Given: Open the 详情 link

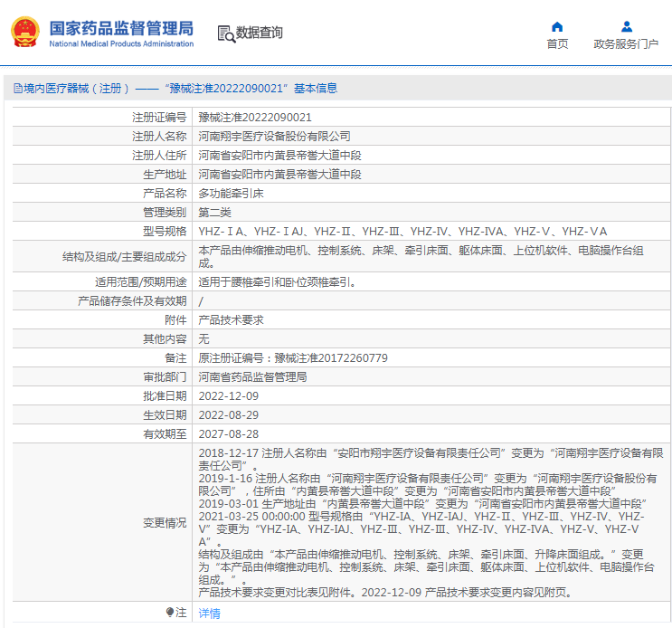Looking at the screenshot, I should point(209,613).
